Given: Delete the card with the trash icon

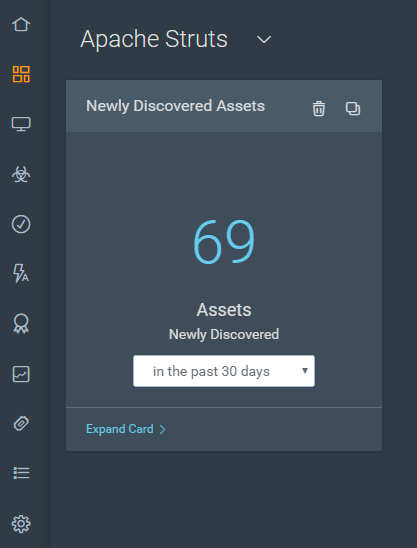Looking at the screenshot, I should [x=319, y=108].
